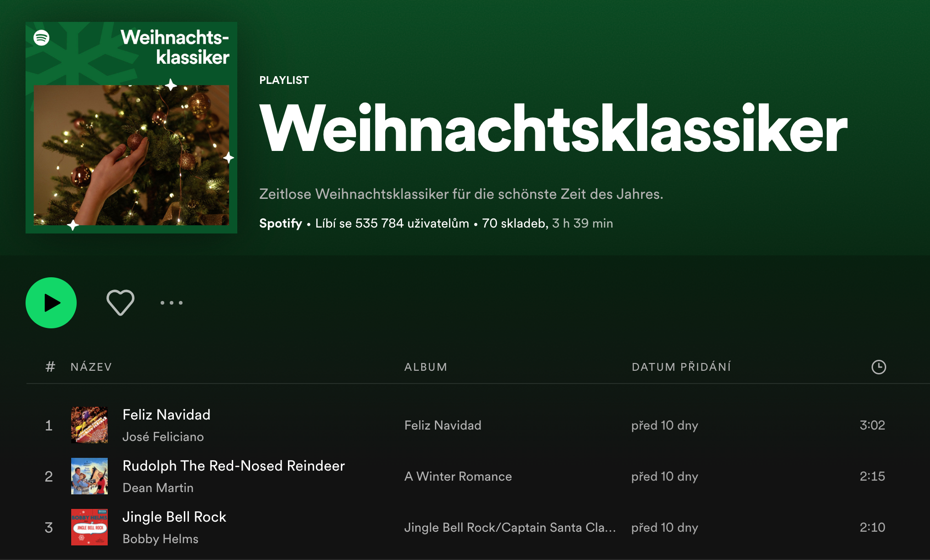Click the clock duration column icon
This screenshot has height=560, width=930.
tap(878, 367)
